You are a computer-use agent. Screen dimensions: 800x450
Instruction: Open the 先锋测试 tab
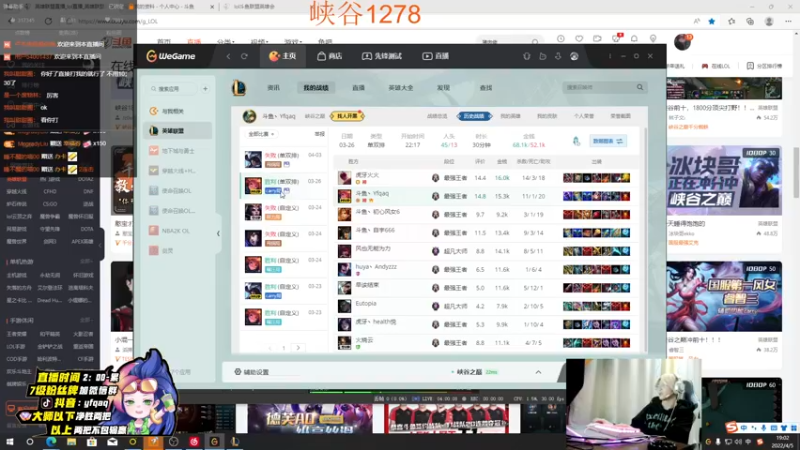point(382,56)
